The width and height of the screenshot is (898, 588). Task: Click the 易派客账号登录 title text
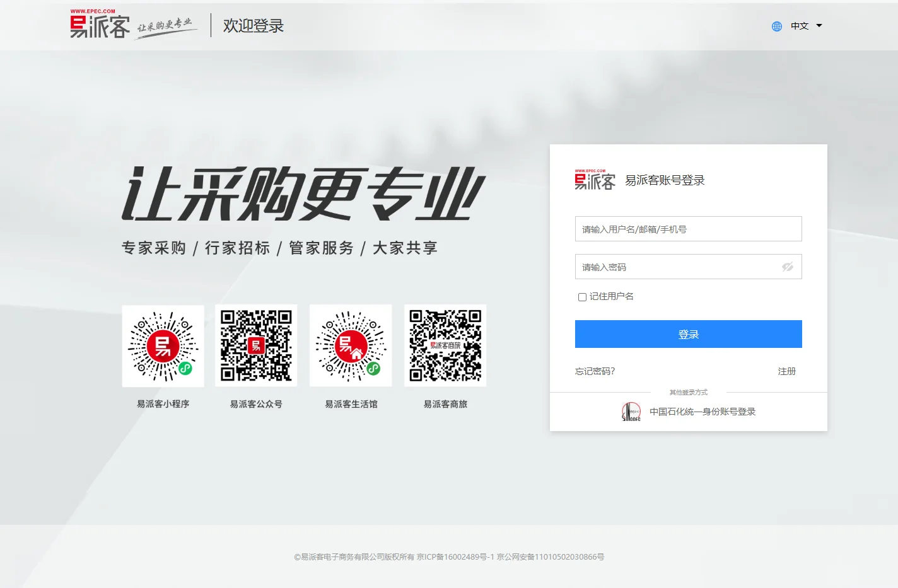pos(665,180)
